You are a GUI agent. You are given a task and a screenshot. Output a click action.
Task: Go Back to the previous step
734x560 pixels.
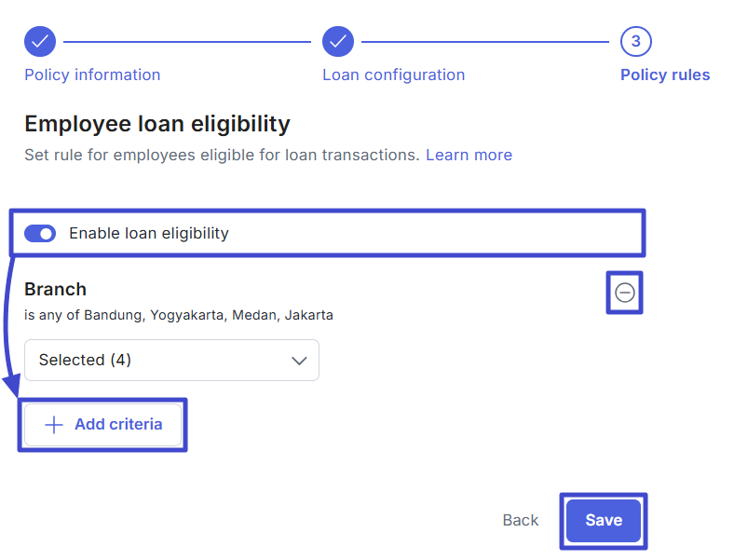coord(520,520)
